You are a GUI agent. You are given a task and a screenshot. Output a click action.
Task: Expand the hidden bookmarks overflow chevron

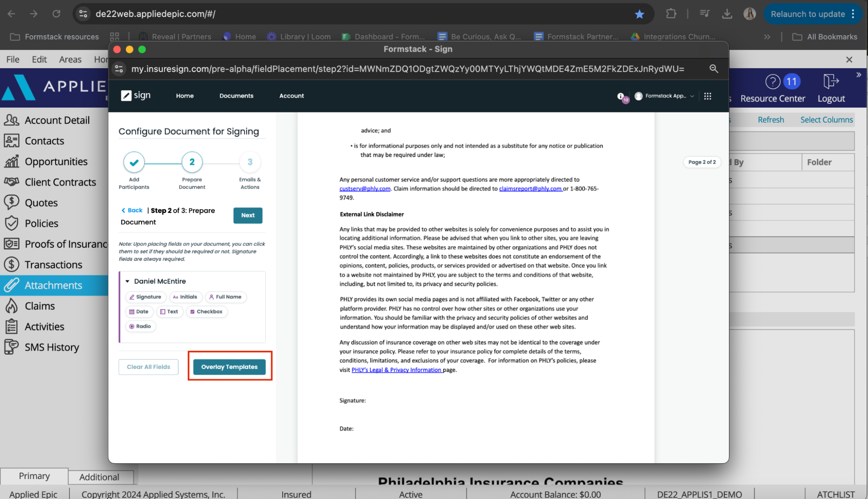(767, 36)
